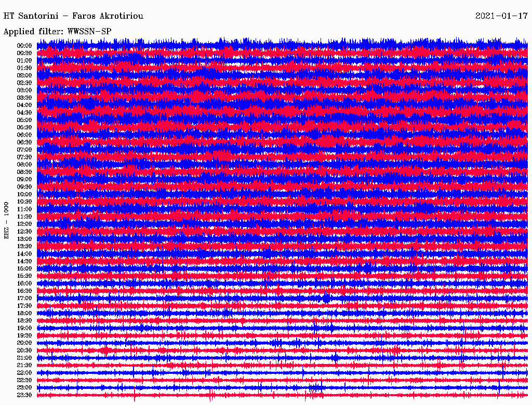Select the 15:00 time label
The image size is (532, 405).
pos(24,268)
